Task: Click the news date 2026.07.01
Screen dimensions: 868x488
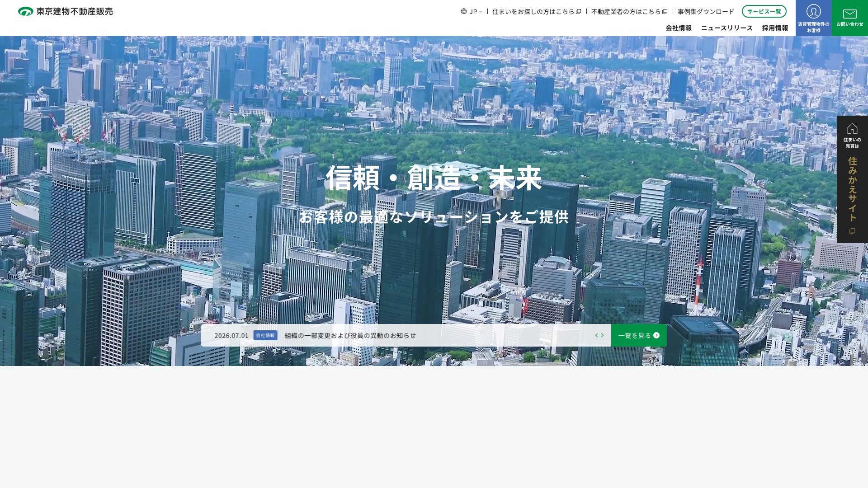Action: [231, 335]
